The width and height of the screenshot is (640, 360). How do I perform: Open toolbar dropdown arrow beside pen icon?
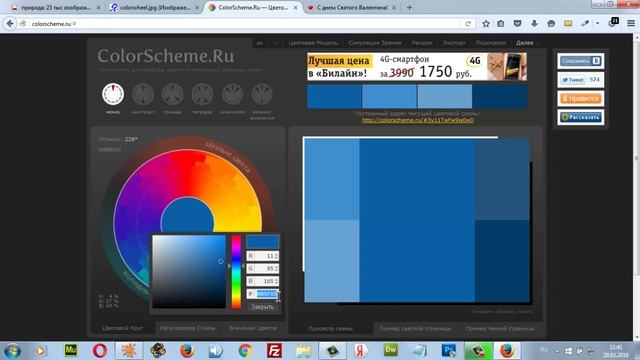(598, 24)
